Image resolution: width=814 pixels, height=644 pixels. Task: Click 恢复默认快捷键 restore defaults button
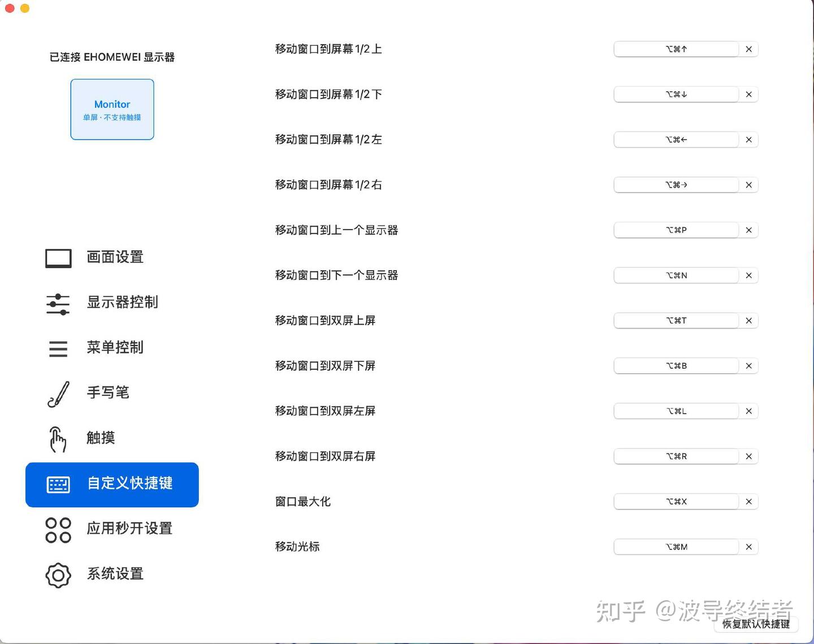(x=756, y=624)
